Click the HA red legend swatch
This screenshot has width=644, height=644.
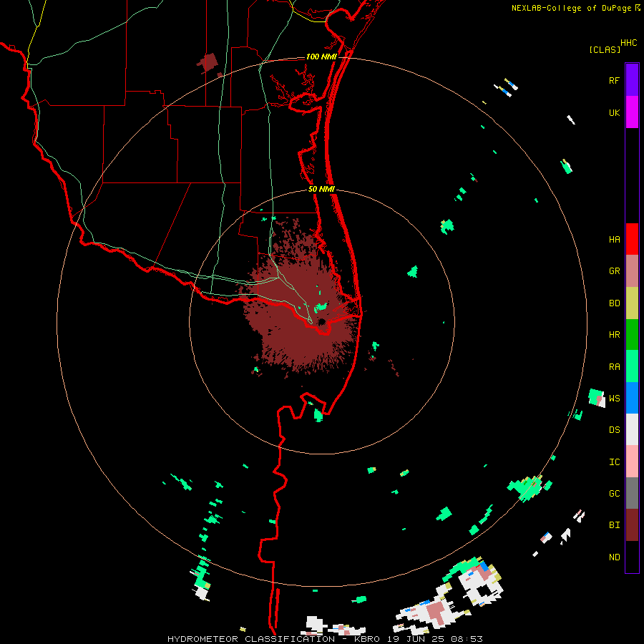[632, 239]
